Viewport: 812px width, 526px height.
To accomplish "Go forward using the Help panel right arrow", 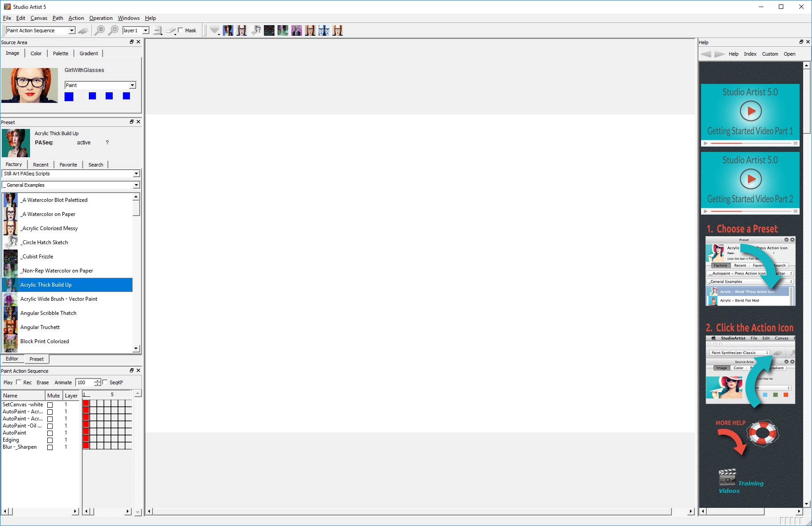I will (720, 54).
